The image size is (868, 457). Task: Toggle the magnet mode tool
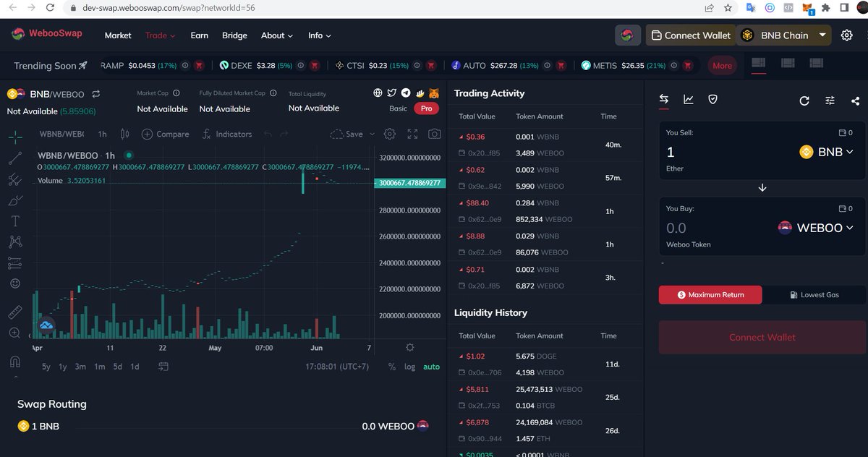point(15,362)
